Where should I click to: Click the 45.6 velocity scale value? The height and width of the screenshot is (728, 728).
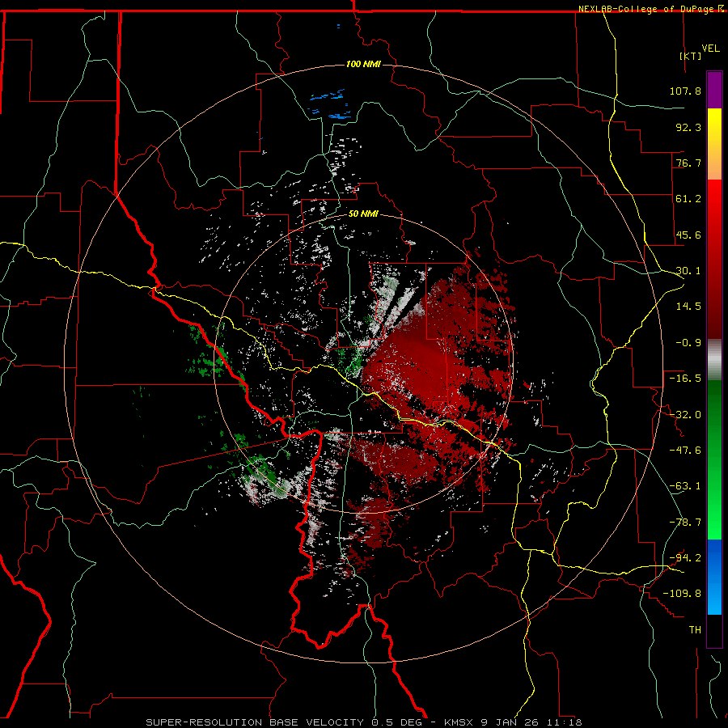point(688,235)
